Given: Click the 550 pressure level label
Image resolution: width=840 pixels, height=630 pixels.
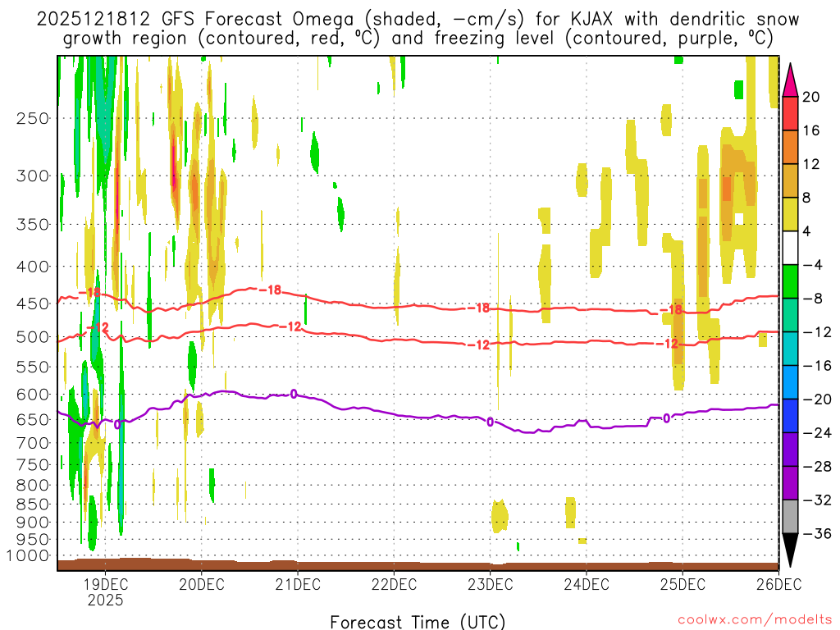Looking at the screenshot, I should click(x=33, y=367).
